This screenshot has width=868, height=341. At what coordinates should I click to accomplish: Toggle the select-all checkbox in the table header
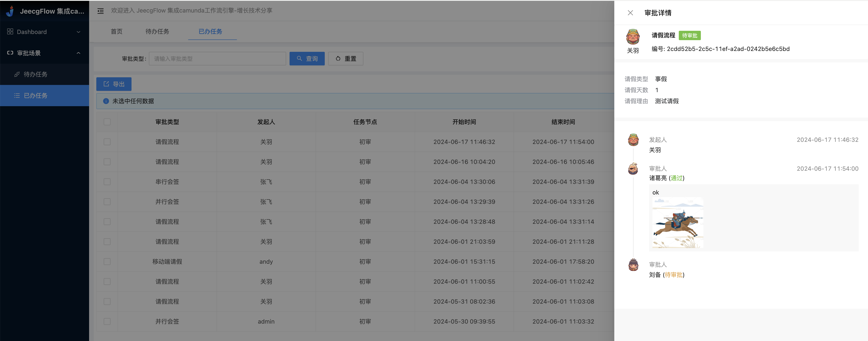[107, 122]
